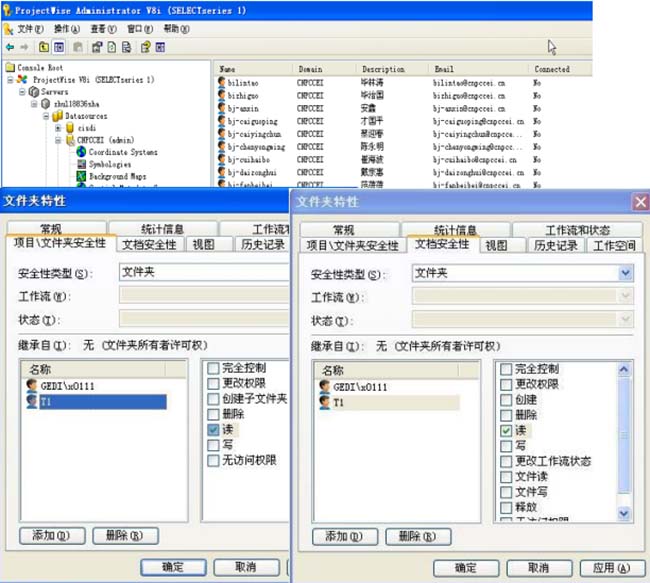
Task: Click the Datasources folder icon in tree
Action: [x=58, y=116]
